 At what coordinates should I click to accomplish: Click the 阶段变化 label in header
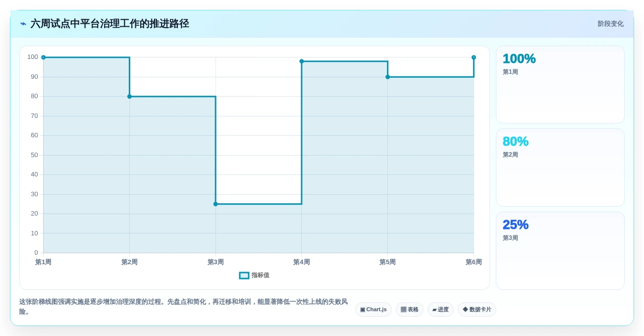pos(610,24)
